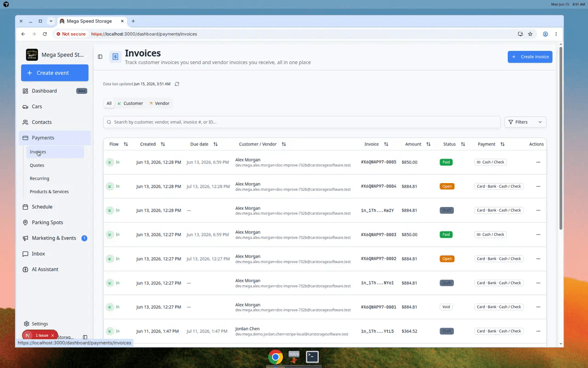Open the Terminal from the dock
Image resolution: width=588 pixels, height=368 pixels.
pos(312,356)
